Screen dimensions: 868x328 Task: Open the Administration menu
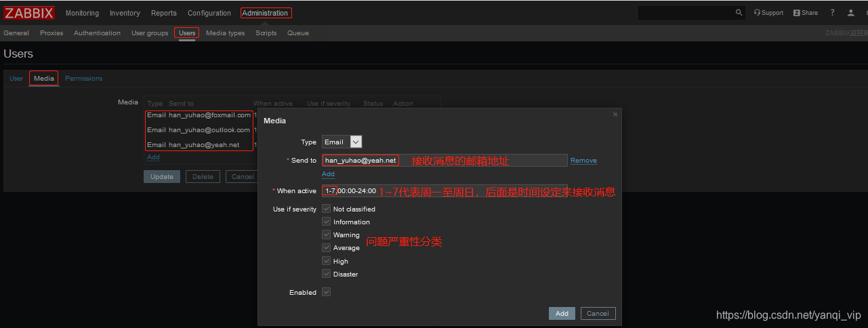pos(266,13)
